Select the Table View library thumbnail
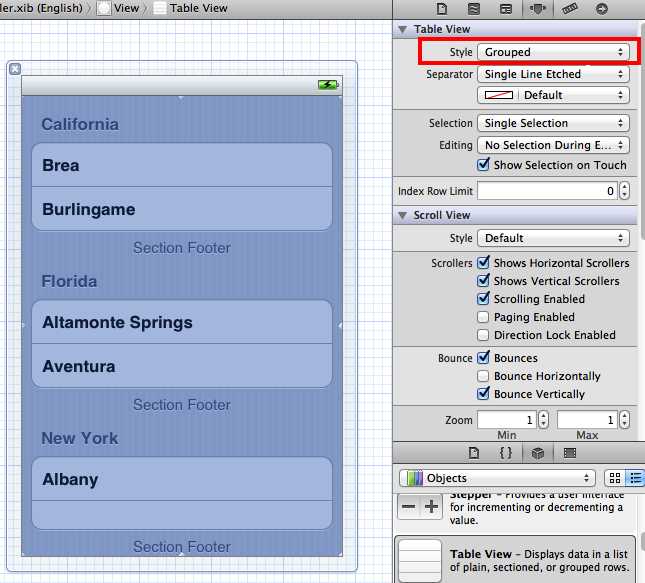Viewport: 645px width, 583px height. (420, 560)
